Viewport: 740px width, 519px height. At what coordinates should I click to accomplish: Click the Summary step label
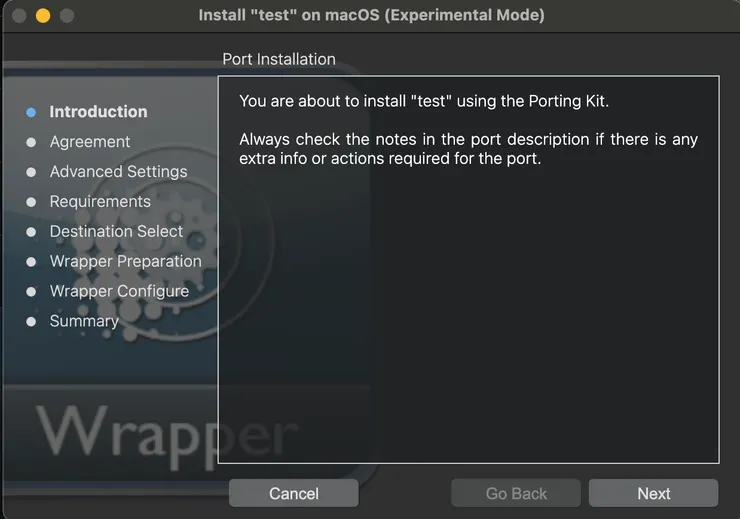84,322
